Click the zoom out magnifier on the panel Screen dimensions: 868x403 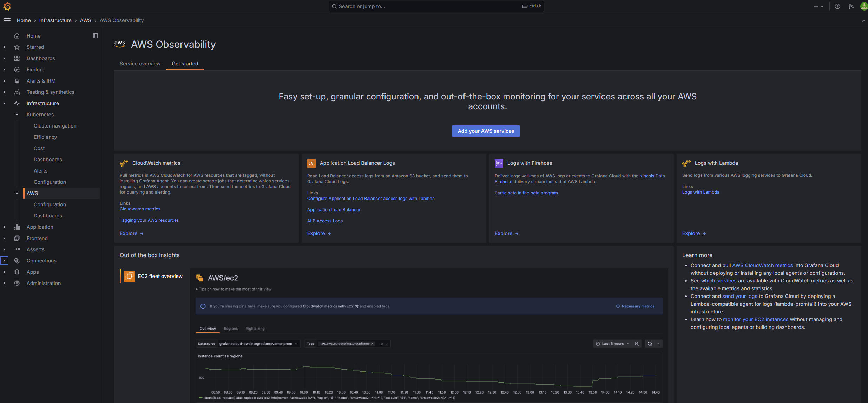pos(637,344)
